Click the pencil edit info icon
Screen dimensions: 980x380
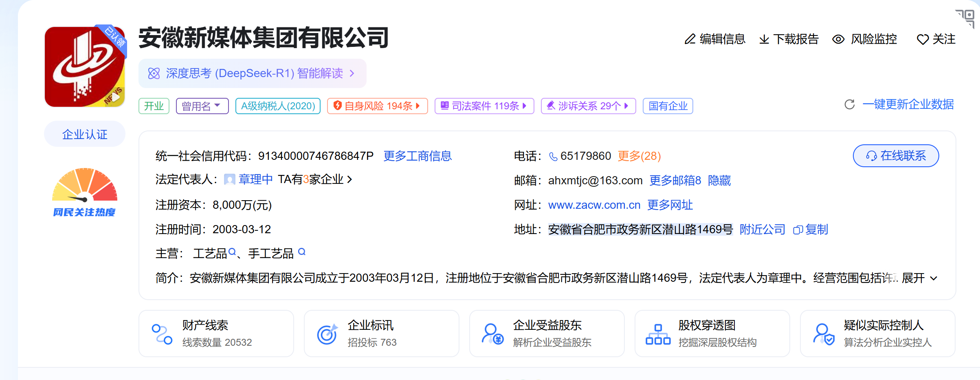click(x=690, y=39)
